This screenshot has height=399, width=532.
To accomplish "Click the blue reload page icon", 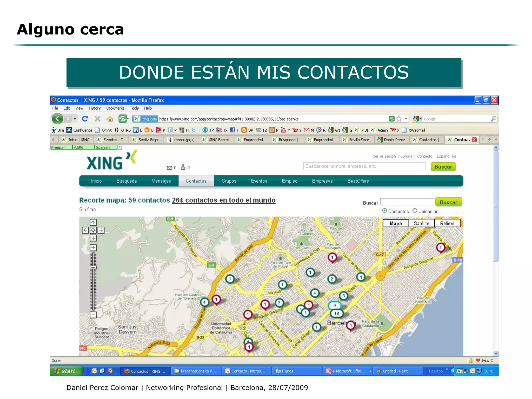I will point(85,119).
